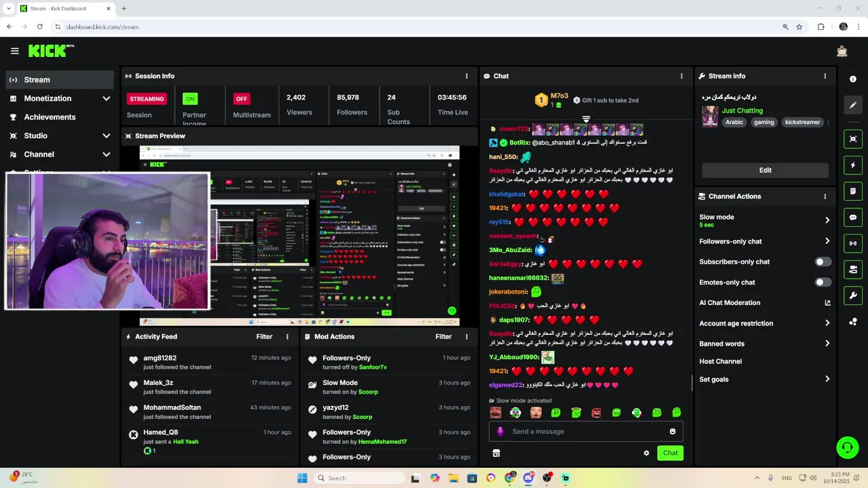Expand the Studio menu chevron

tap(106, 136)
